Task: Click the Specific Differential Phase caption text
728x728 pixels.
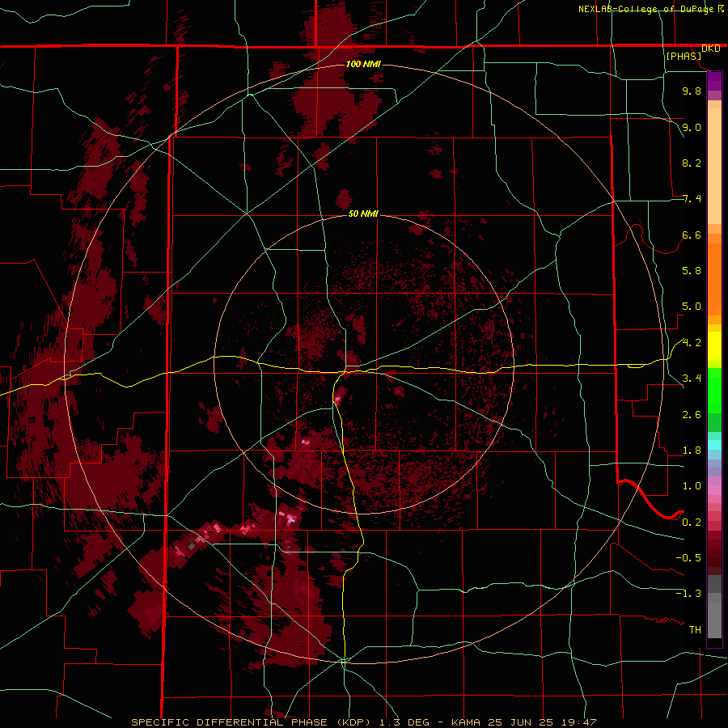Action: pyautogui.click(x=363, y=722)
